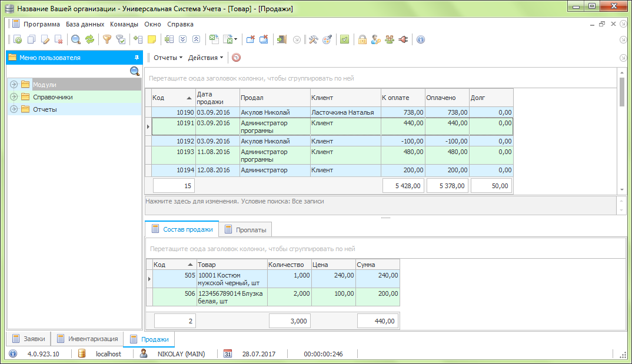The width and height of the screenshot is (632, 364).
Task: Click the double-chevron down expand-all icon
Action: pos(182,39)
